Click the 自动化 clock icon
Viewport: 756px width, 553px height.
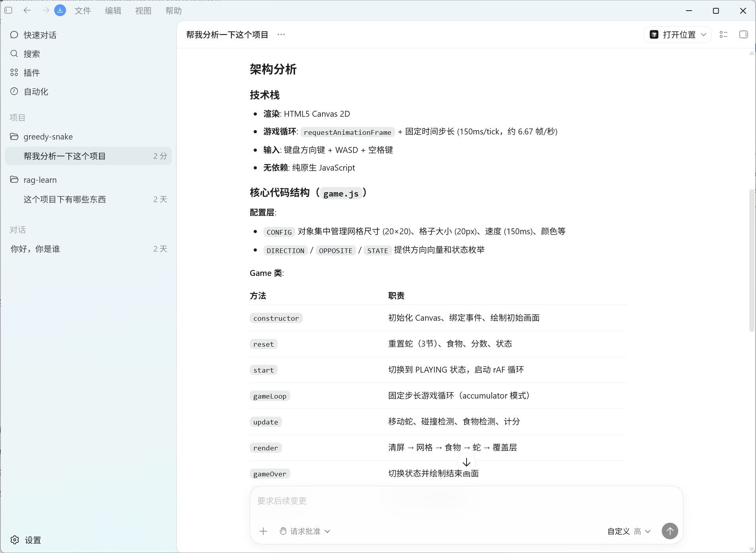[14, 91]
